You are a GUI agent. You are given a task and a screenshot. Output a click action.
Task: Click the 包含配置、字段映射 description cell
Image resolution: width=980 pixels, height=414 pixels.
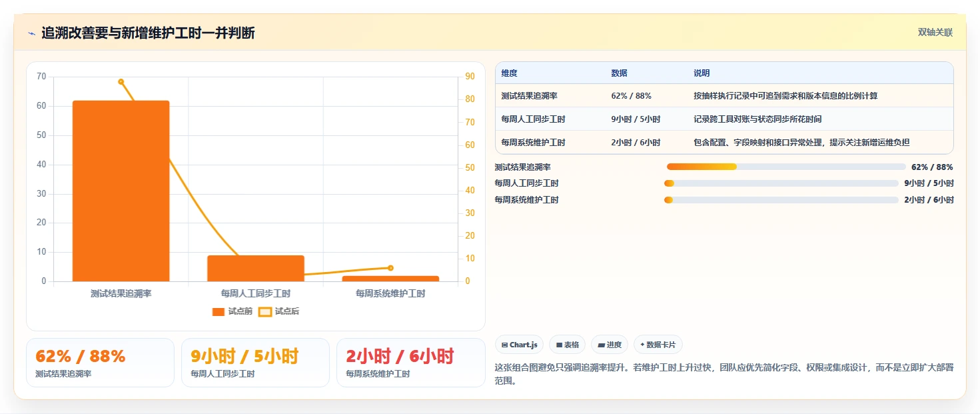801,143
